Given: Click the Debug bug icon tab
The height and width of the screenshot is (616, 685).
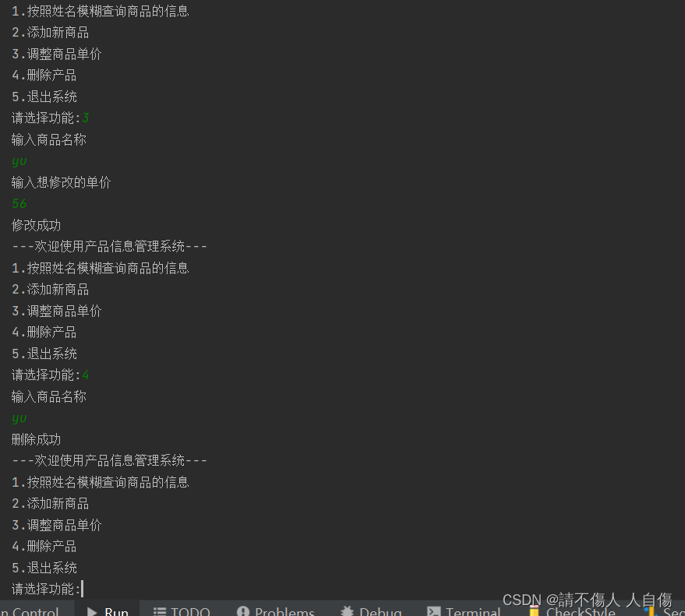Looking at the screenshot, I should pos(371,611).
